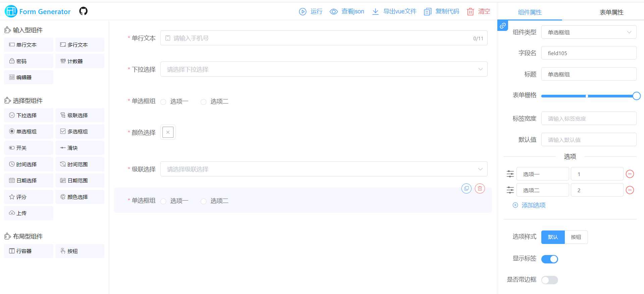Add the 滑块 slider component
644x294 pixels.
(80, 148)
